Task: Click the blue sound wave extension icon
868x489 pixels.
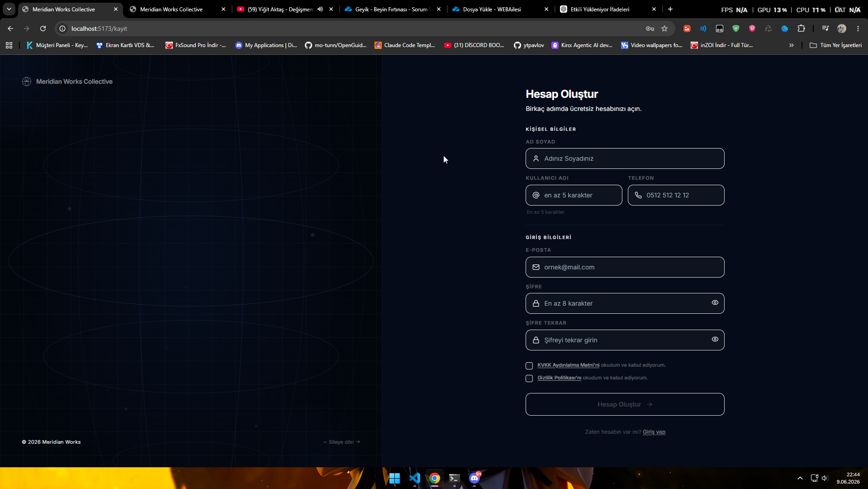Action: tap(703, 29)
